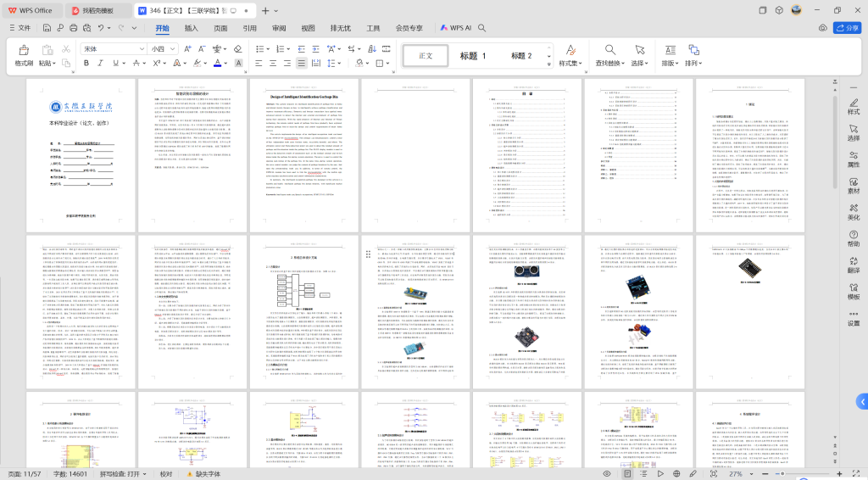
Task: Click the Sort A-Z icon
Action: coord(372,48)
